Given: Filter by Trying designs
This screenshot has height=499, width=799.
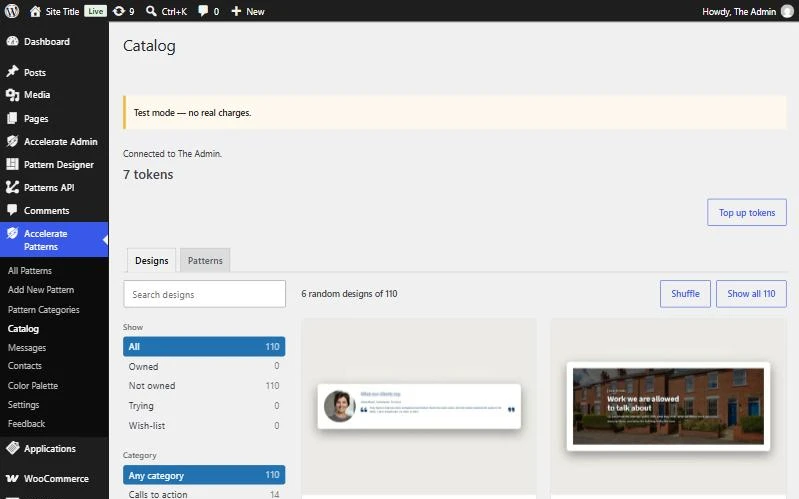Looking at the screenshot, I should 204,406.
